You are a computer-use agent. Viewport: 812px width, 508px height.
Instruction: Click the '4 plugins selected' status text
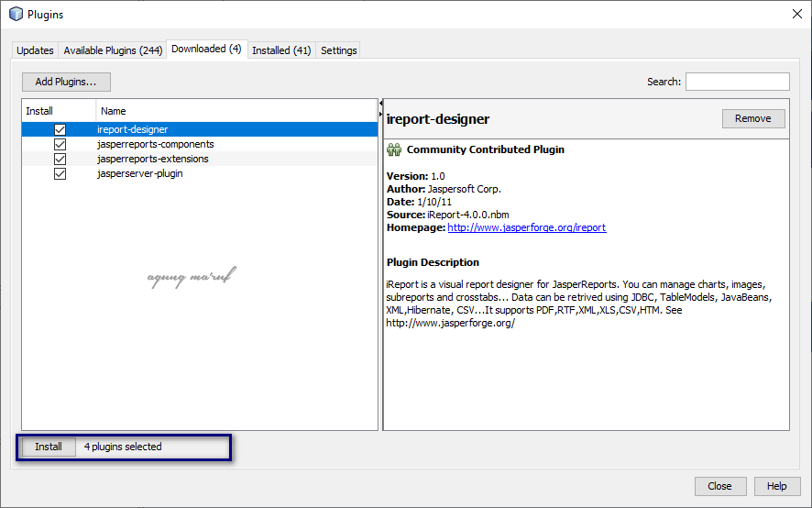(x=123, y=447)
